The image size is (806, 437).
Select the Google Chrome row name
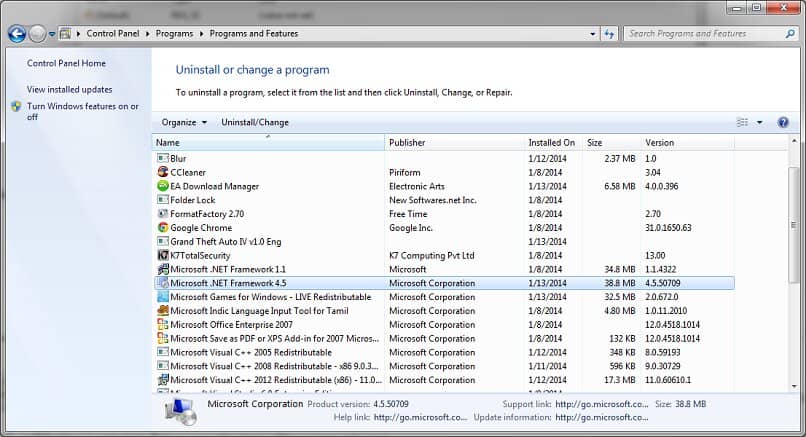click(201, 228)
